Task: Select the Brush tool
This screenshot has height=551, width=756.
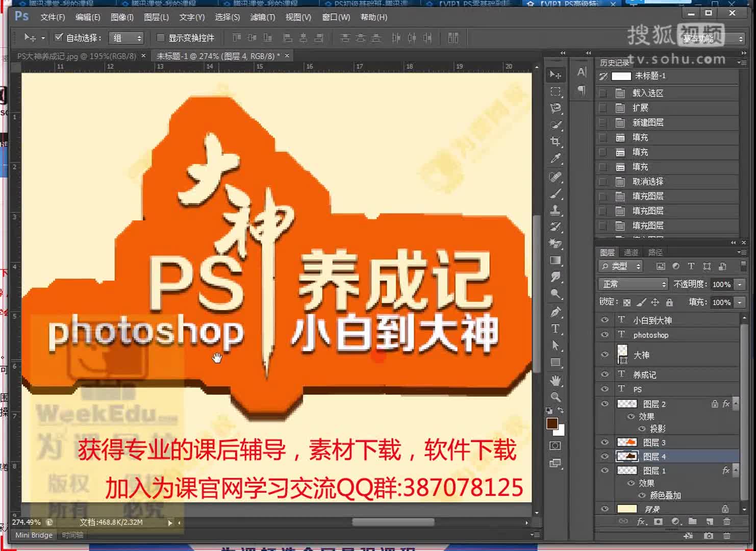Action: point(556,194)
